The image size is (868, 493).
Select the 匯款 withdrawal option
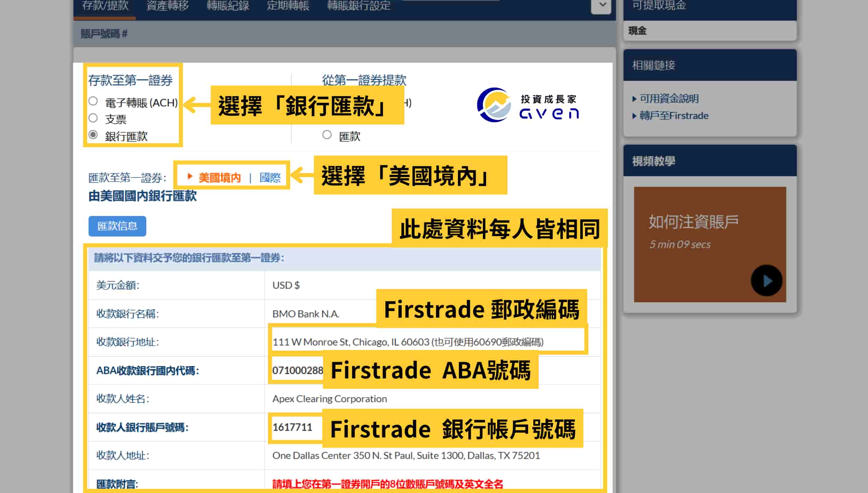pos(326,136)
